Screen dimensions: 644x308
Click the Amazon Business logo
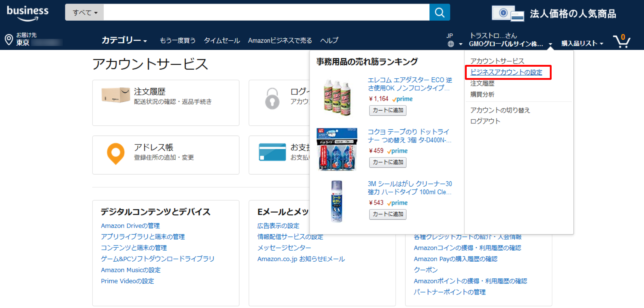coord(28,13)
